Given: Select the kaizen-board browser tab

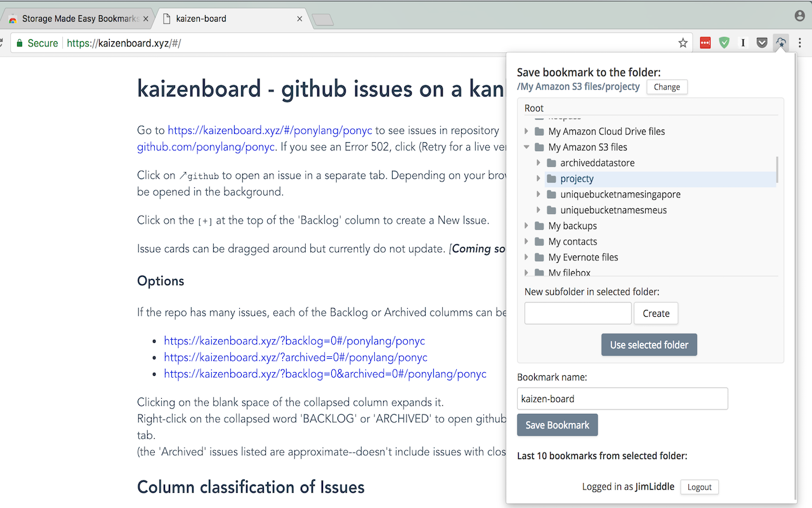Looking at the screenshot, I should [x=228, y=18].
